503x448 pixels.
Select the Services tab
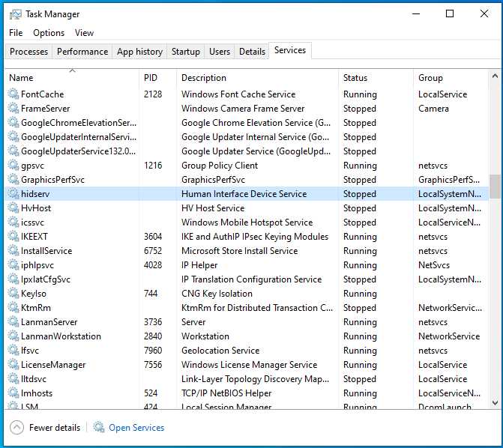tap(290, 50)
